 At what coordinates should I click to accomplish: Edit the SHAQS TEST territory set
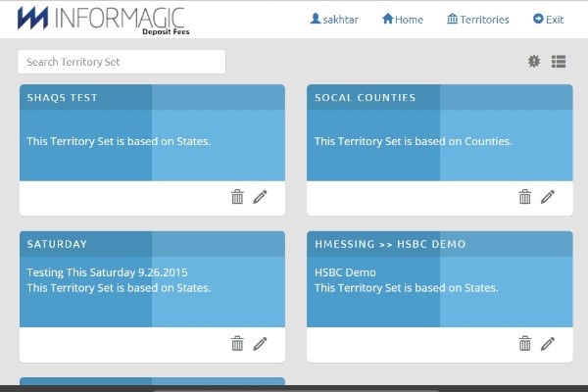[x=260, y=197]
